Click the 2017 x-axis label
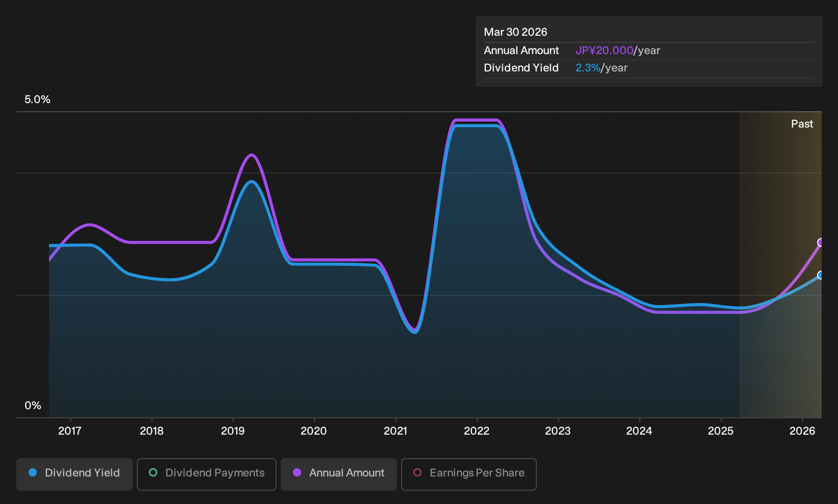This screenshot has height=504, width=838. [70, 431]
